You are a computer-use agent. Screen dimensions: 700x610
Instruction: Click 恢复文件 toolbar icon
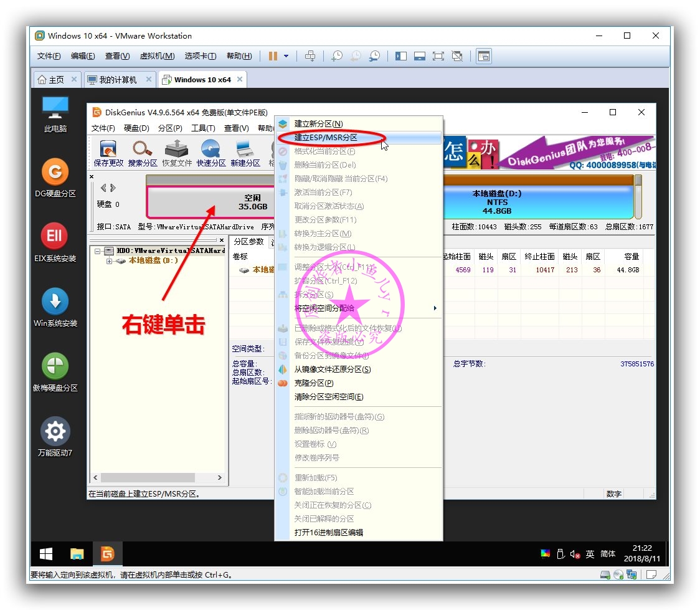(x=177, y=153)
